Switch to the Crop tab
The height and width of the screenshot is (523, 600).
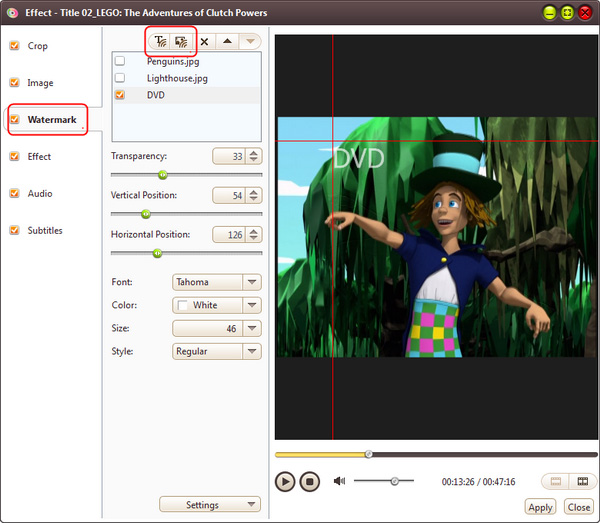pyautogui.click(x=38, y=46)
